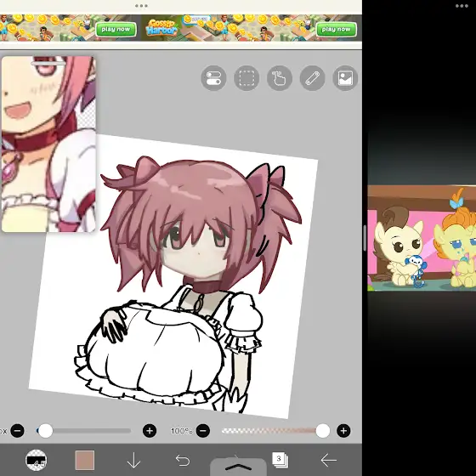Tap the back arrow in bottom toolbar
The width and height of the screenshot is (476, 476).
[328, 460]
